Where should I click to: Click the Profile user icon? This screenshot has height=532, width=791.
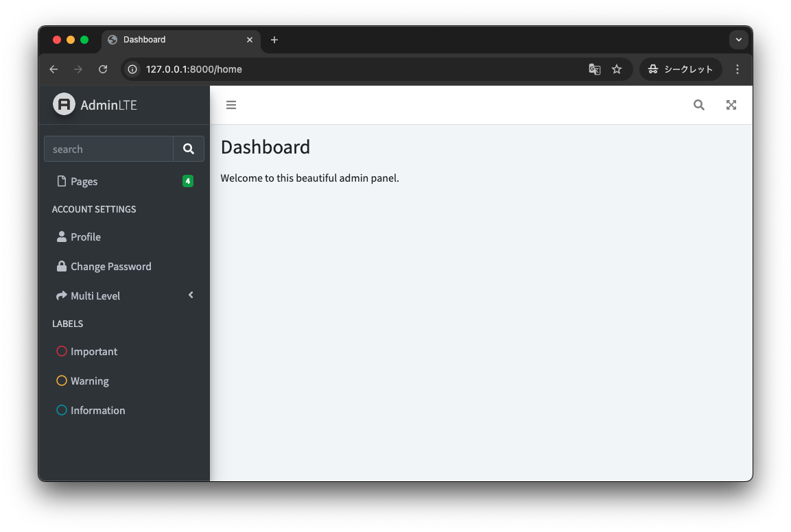click(x=62, y=237)
